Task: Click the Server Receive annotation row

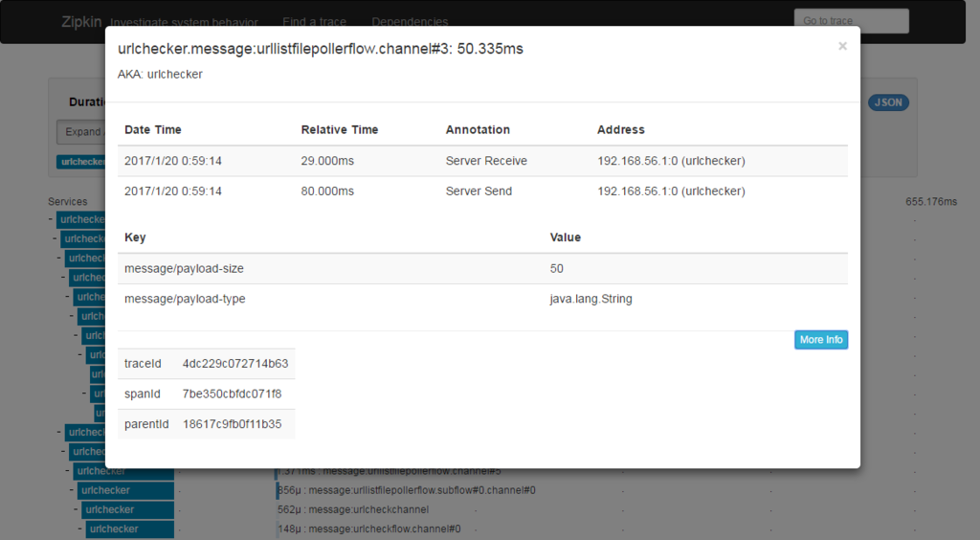Action: pyautogui.click(x=482, y=161)
